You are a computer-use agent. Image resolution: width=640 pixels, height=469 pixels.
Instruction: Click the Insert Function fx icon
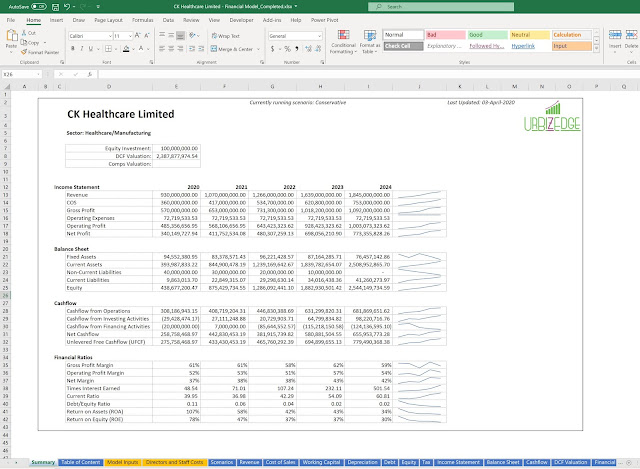89,74
